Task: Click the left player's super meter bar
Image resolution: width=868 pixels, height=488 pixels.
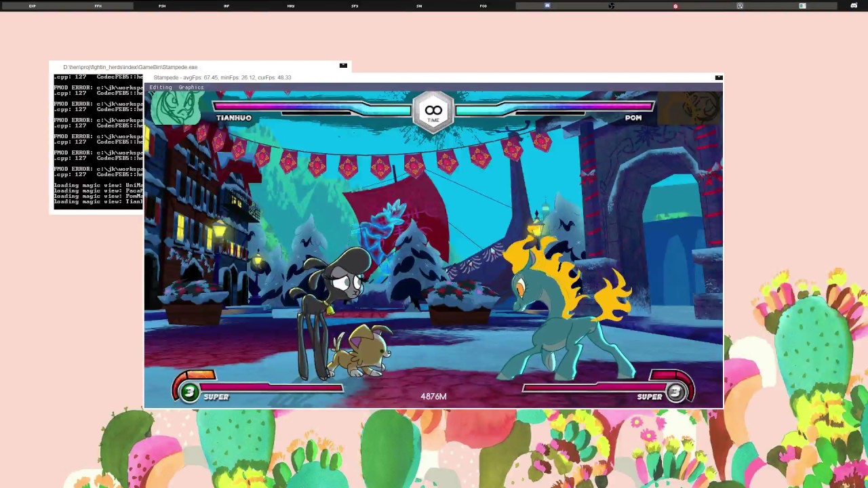Action: [271, 388]
